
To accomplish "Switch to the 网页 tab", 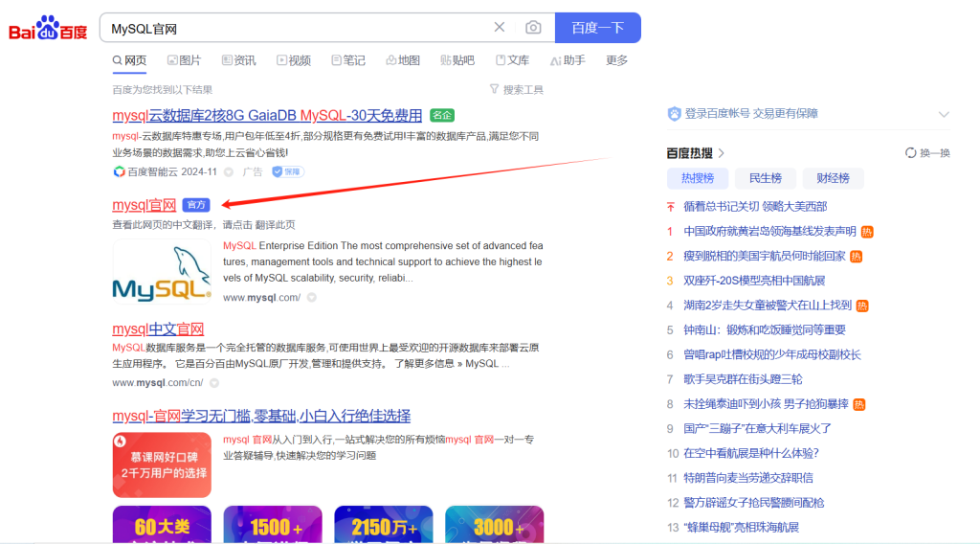I will tap(129, 60).
